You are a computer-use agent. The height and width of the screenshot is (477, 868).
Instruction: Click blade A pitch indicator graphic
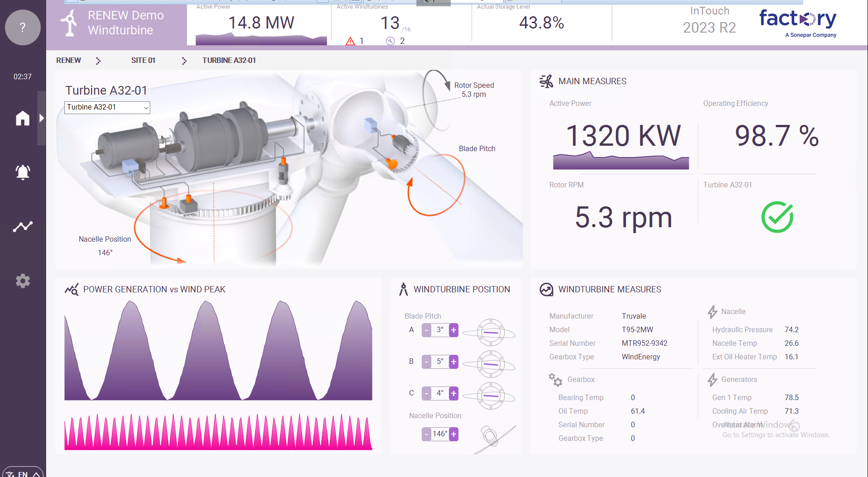pos(490,333)
